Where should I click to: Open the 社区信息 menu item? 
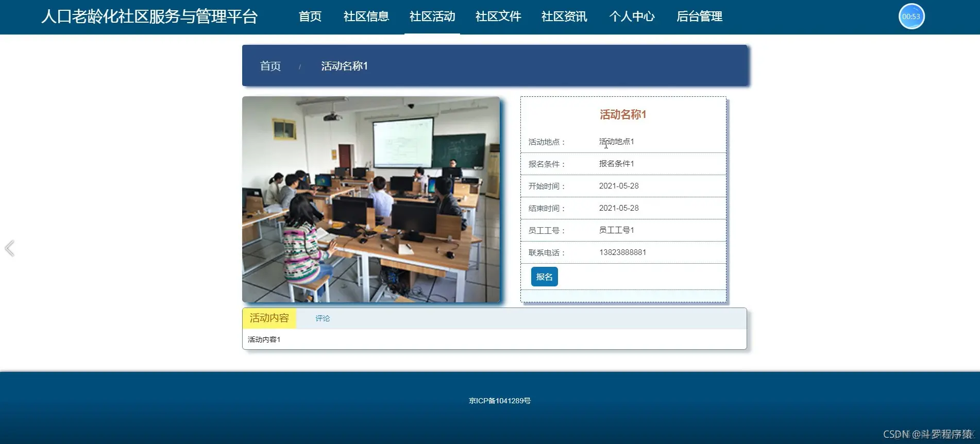pyautogui.click(x=366, y=16)
